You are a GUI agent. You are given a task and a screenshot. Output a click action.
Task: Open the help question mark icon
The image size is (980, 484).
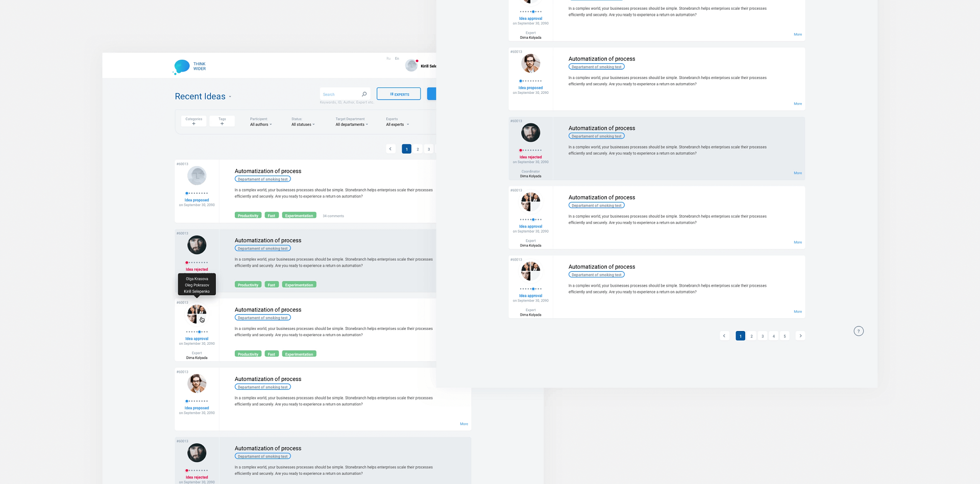click(x=859, y=332)
